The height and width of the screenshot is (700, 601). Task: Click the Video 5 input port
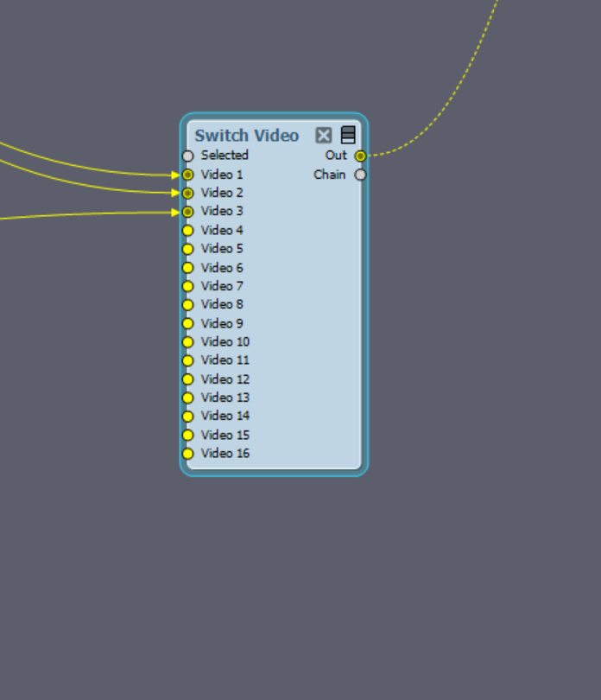coord(188,249)
